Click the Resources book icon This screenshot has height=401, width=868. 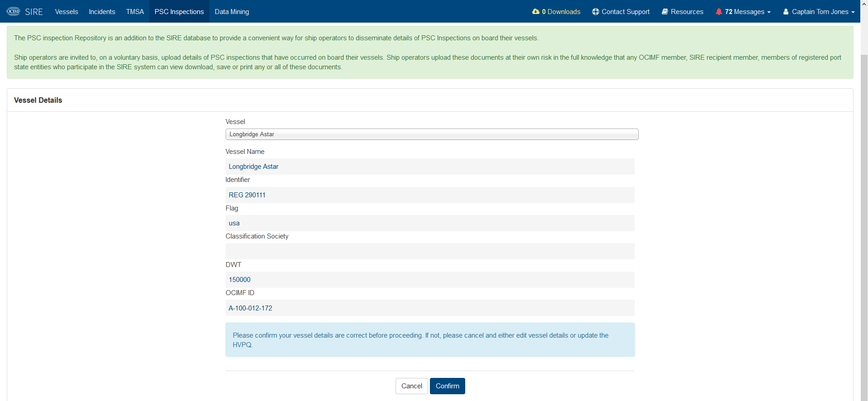point(665,12)
